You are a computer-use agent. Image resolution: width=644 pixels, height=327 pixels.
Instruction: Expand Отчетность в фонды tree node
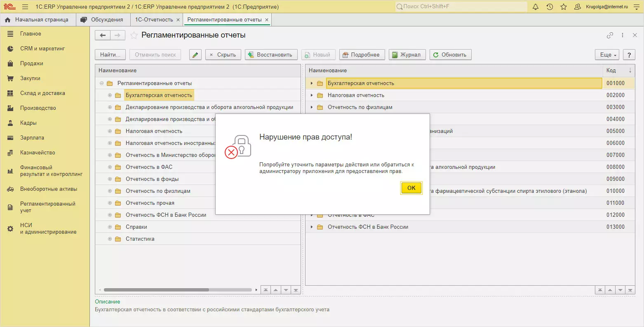click(x=110, y=179)
